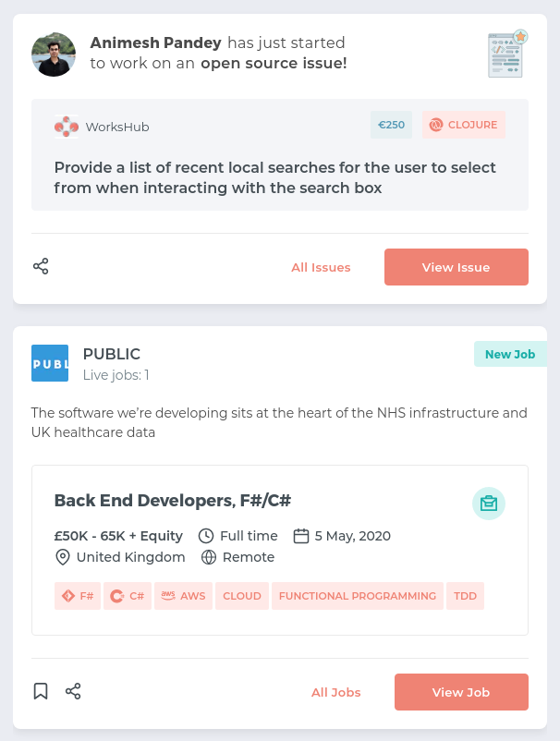
Task: Go to All Issues
Action: pos(321,267)
